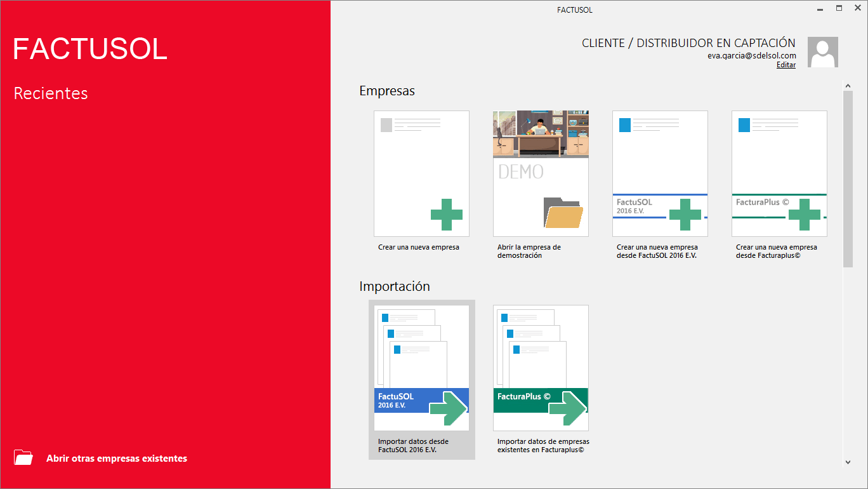Screen dimensions: 868x489
Task: Click 'Importar datos de empresas existentes en Facturaplus©' label
Action: [543, 445]
